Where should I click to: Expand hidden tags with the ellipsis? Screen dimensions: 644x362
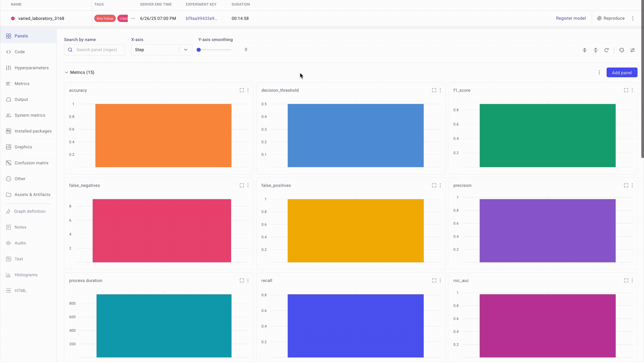coord(133,18)
